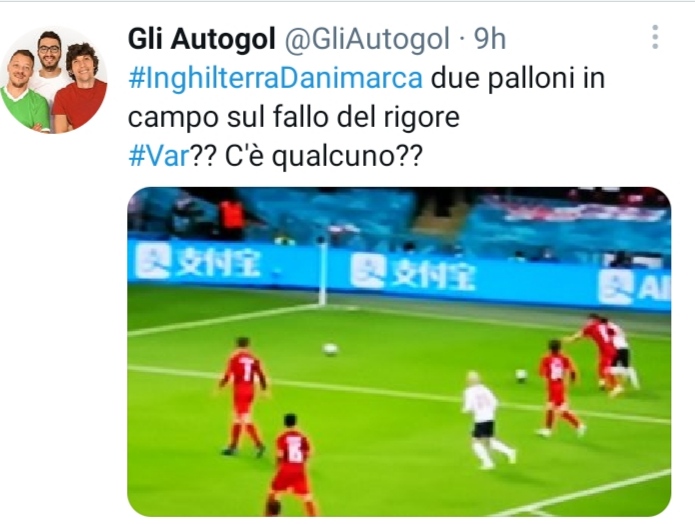Click the display name Gli Autogol
The image size is (695, 524).
(202, 39)
